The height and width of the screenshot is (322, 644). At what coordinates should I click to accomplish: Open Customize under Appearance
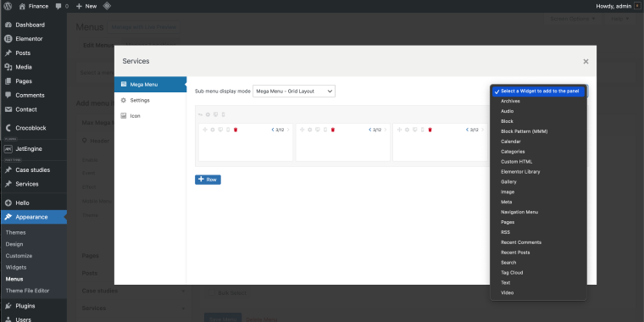pos(19,256)
